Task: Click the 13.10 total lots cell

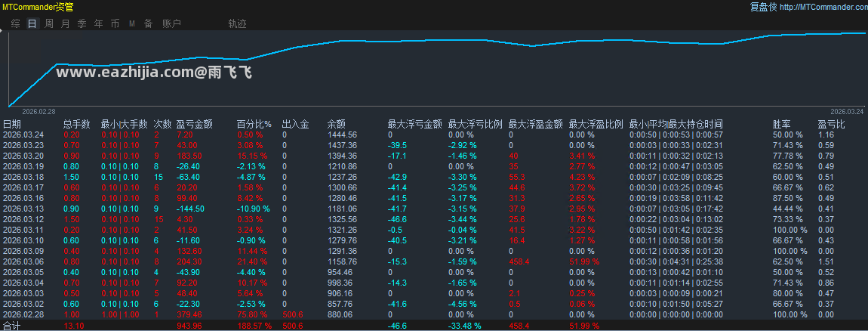Action: tap(74, 326)
